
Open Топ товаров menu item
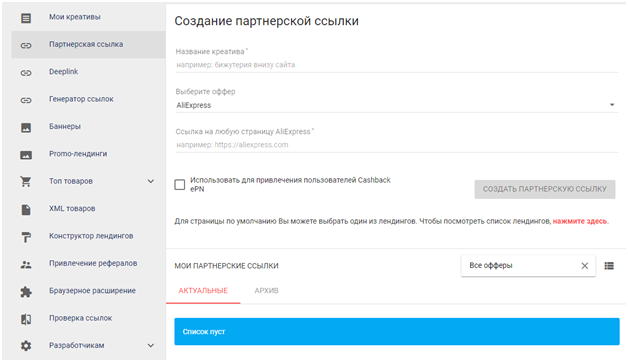point(88,181)
